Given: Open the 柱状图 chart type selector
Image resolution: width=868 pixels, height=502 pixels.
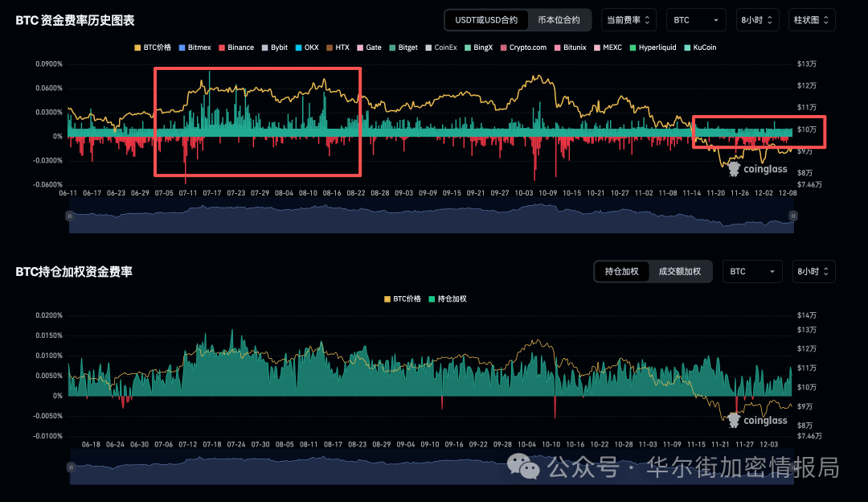Looking at the screenshot, I should coord(812,20).
